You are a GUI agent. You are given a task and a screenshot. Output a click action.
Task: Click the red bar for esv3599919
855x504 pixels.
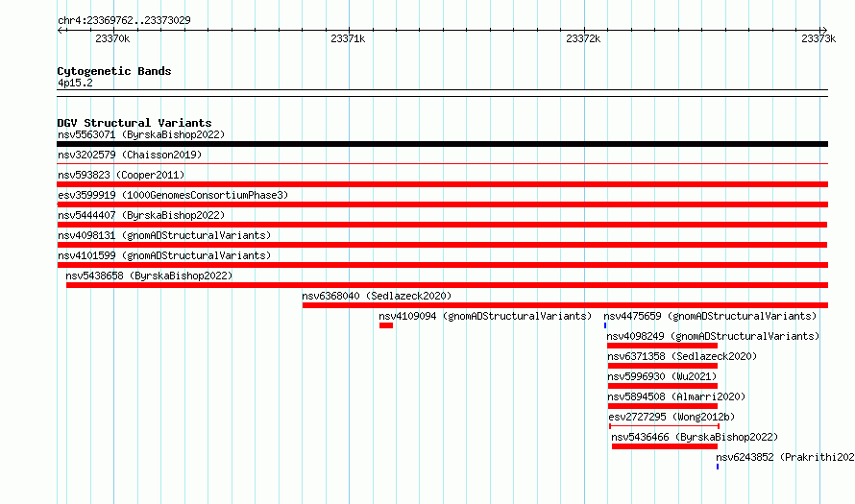pos(442,204)
